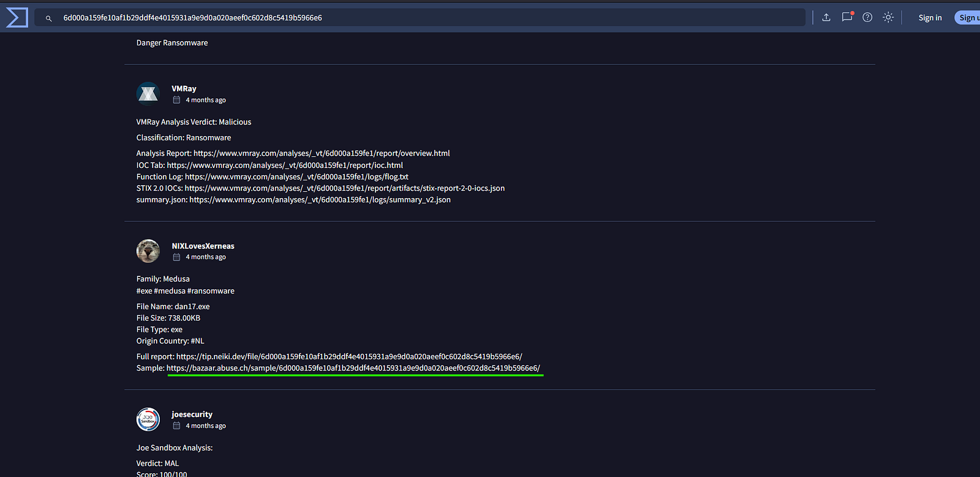The width and height of the screenshot is (980, 477).
Task: Open the VMRay avatar
Action: tap(148, 94)
